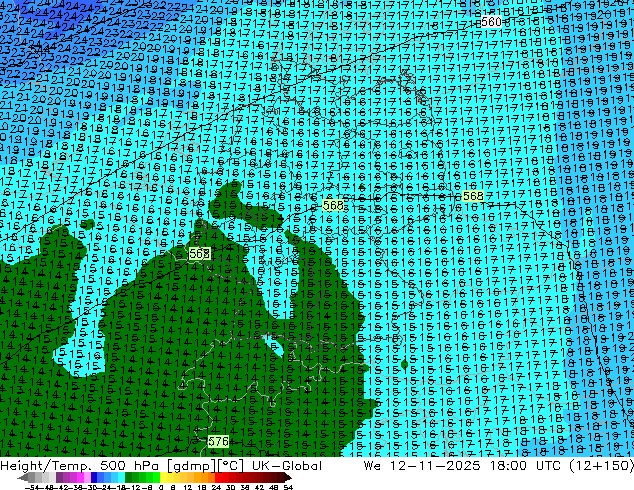The height and width of the screenshot is (490, 634).
Task: Click the '24' value under the color scale
Action: (216, 488)
